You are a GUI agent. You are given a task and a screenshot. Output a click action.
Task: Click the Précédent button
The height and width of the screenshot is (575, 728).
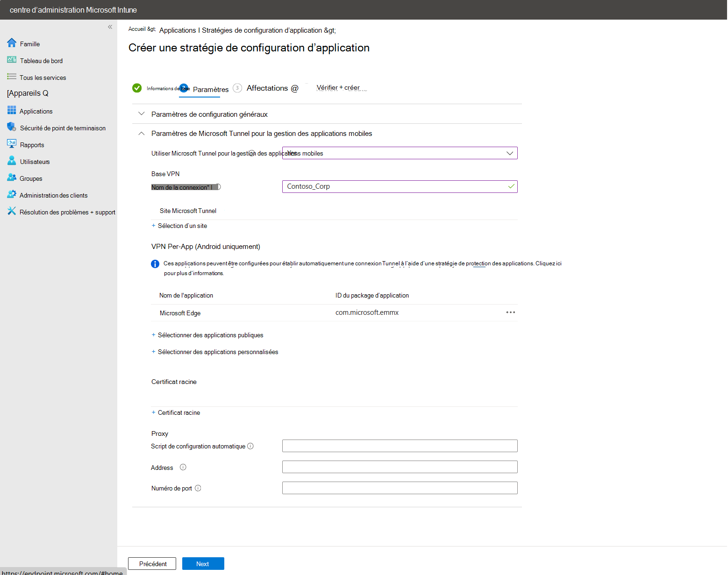coord(152,563)
